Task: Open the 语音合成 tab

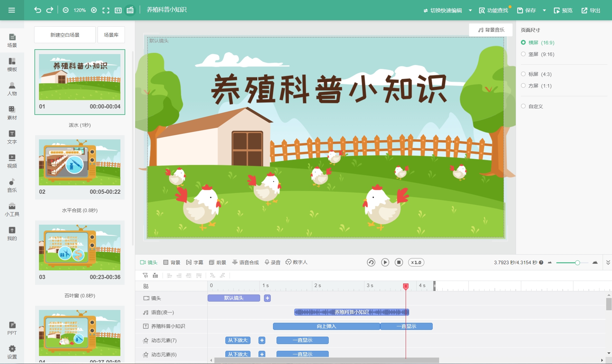Action: click(x=245, y=262)
